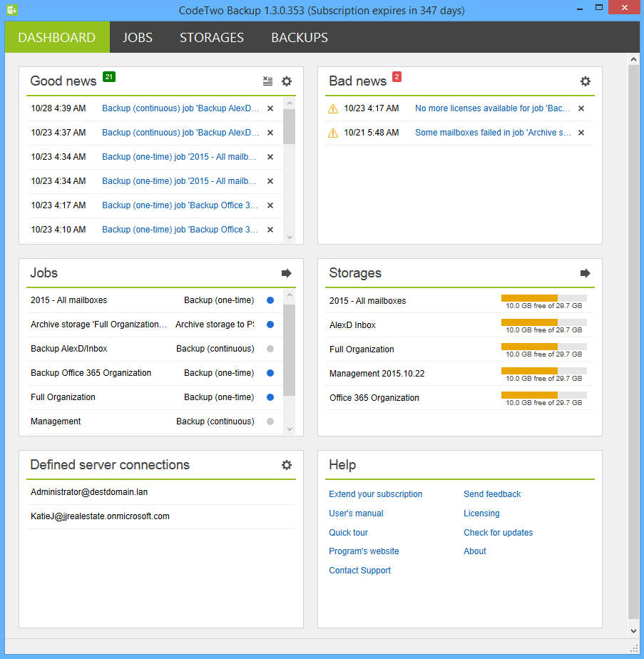Image resolution: width=644 pixels, height=659 pixels.
Task: Dismiss the 'No more licenses available' warning
Action: (581, 108)
